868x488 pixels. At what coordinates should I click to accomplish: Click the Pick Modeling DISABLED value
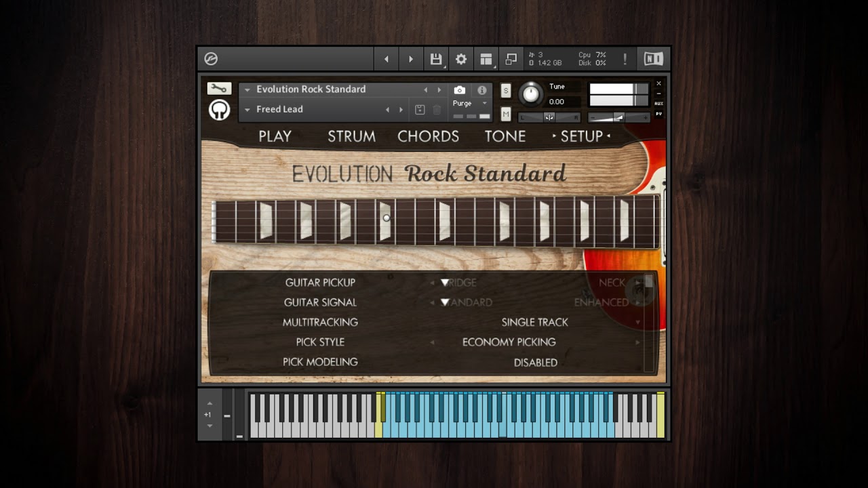[x=536, y=363]
